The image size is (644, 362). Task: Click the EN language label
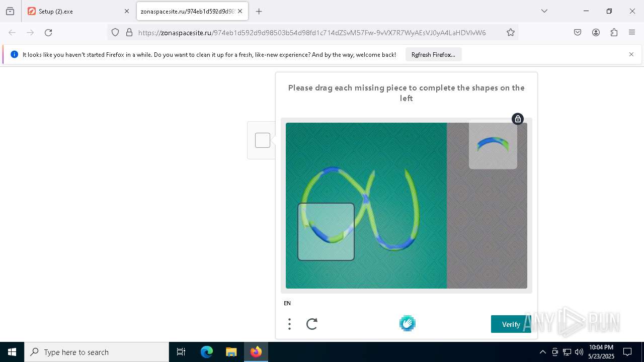287,303
